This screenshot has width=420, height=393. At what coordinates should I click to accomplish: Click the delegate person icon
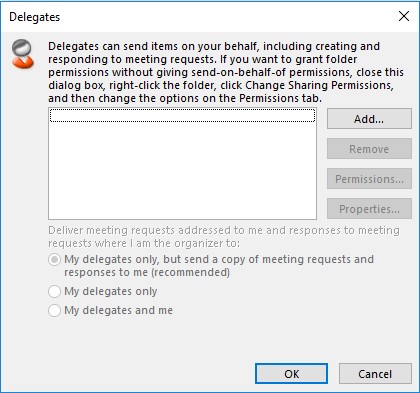[23, 54]
